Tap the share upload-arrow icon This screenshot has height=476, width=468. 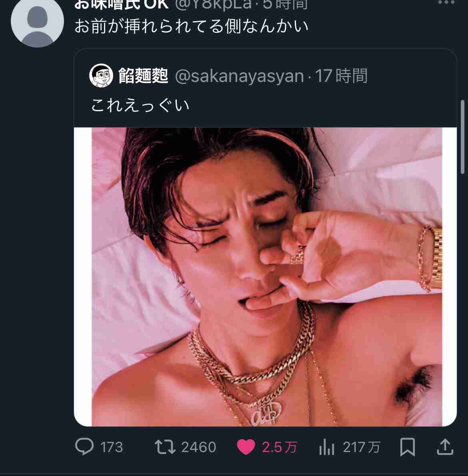pyautogui.click(x=444, y=447)
